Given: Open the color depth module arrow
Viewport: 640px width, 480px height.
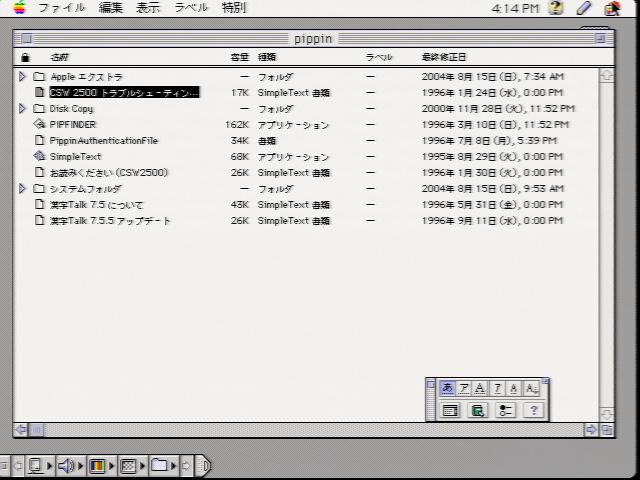Looking at the screenshot, I should point(111,465).
